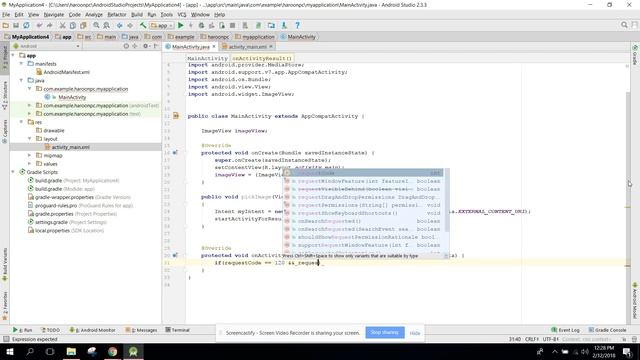Image resolution: width=640 pixels, height=360 pixels.
Task: Click the Debug app bug icon
Action: coord(201,25)
